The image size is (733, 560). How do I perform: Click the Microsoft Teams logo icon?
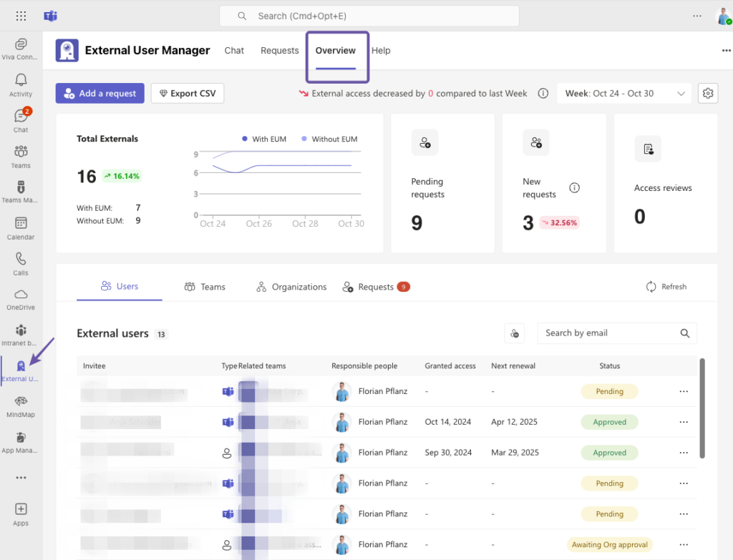click(x=51, y=16)
